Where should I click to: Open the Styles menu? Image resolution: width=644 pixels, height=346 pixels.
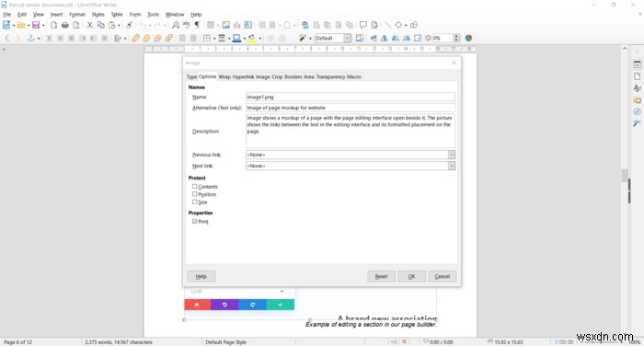coord(98,15)
